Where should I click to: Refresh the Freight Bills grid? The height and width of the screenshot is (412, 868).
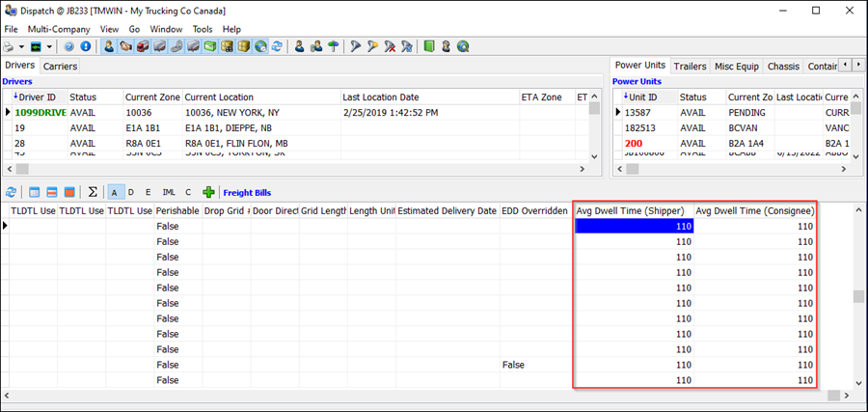tap(11, 192)
